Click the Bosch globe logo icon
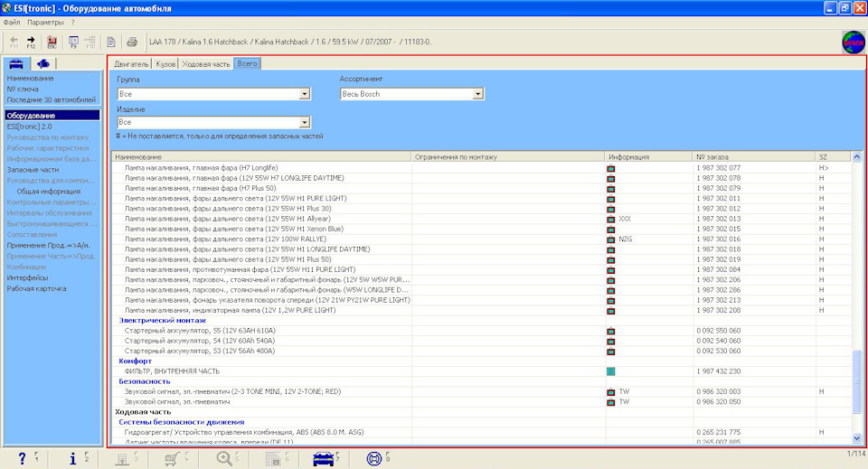The height and width of the screenshot is (469, 868). (x=853, y=42)
